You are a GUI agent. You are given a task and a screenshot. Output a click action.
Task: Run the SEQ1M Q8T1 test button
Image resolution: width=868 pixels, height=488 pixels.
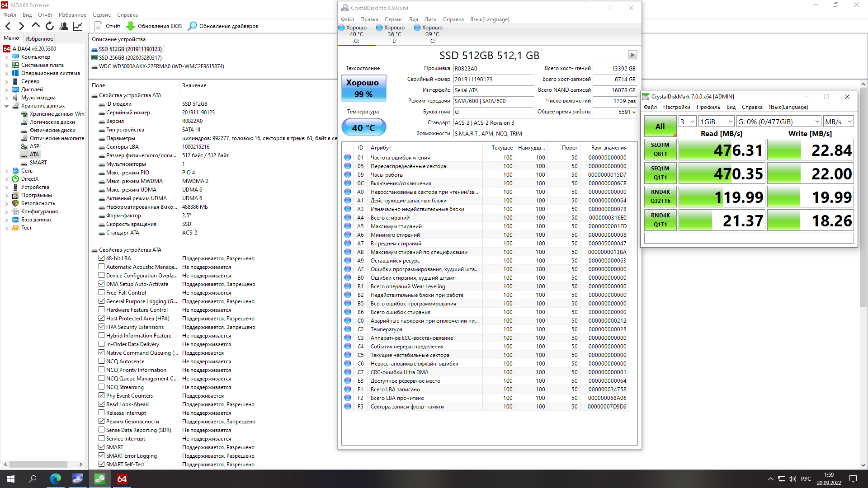point(660,150)
